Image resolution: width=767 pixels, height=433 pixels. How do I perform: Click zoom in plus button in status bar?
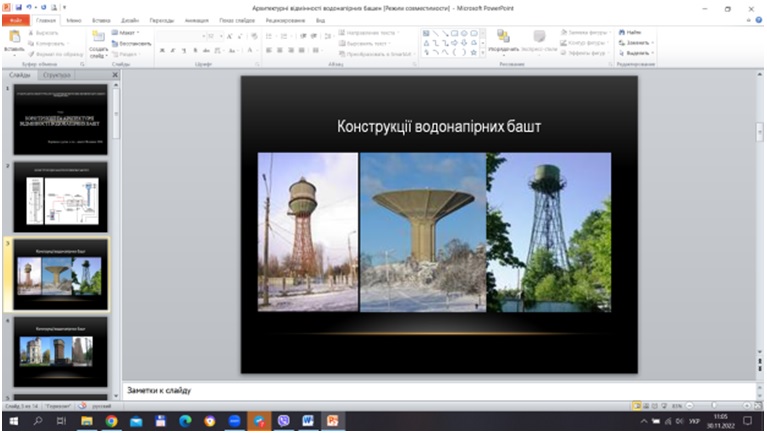(x=747, y=406)
